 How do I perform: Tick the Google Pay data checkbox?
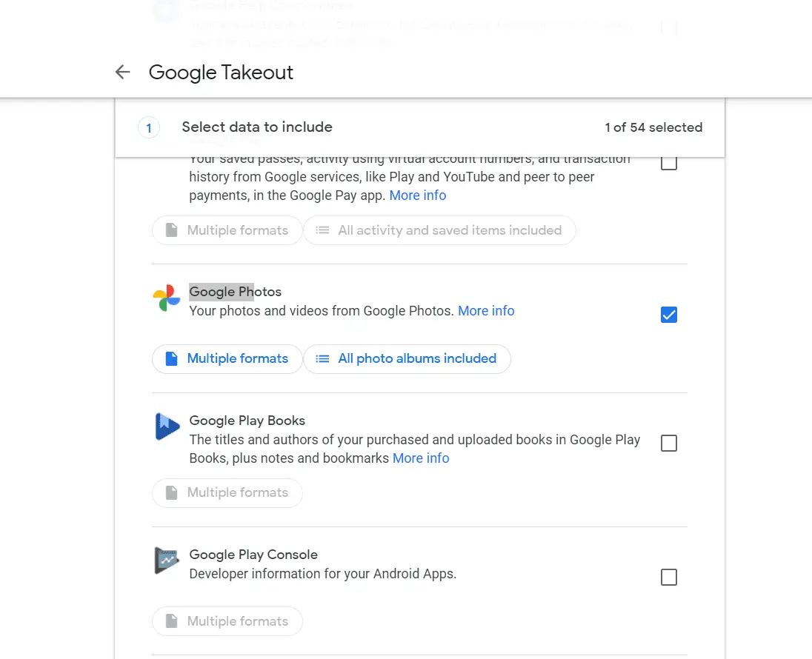tap(668, 164)
